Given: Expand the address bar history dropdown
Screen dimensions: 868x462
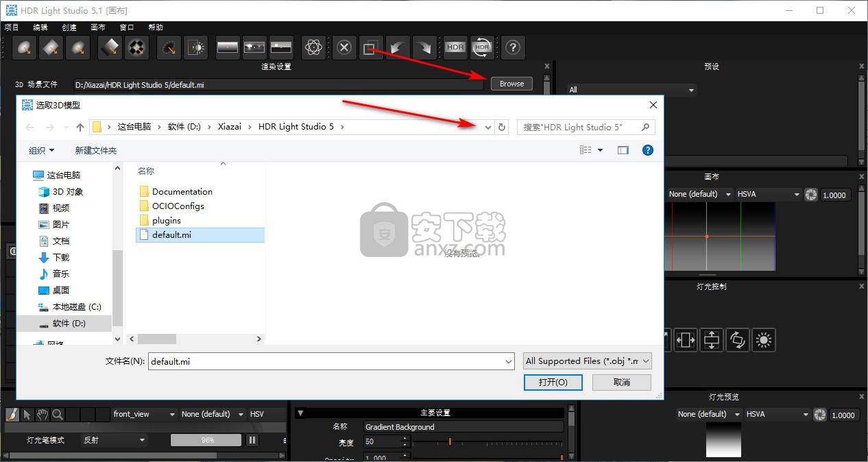Looking at the screenshot, I should pyautogui.click(x=488, y=127).
